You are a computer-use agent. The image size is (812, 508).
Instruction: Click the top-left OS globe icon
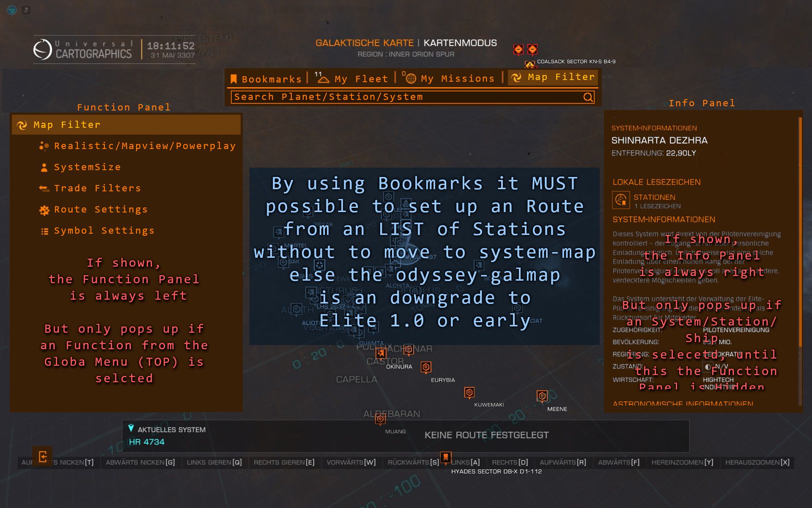[x=12, y=10]
